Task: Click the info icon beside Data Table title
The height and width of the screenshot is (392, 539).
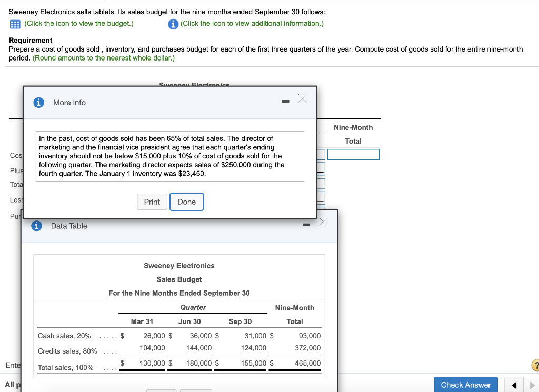Action: tap(36, 226)
